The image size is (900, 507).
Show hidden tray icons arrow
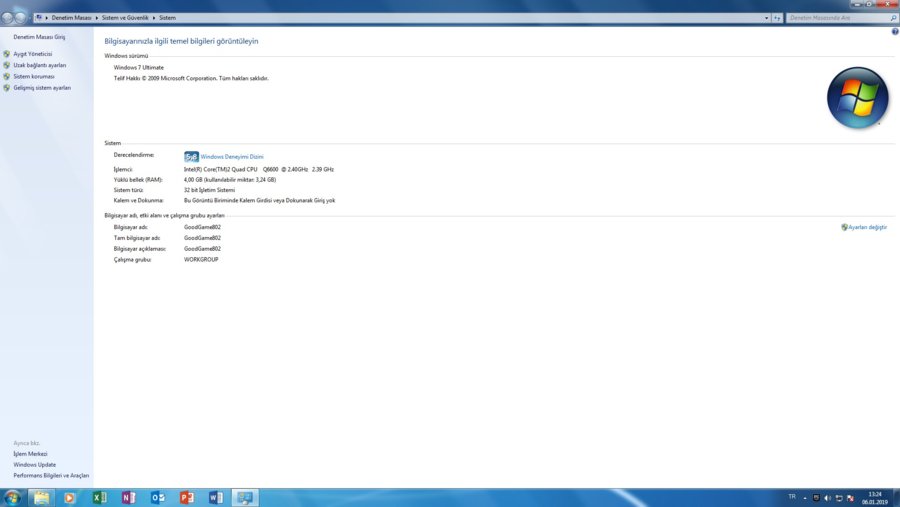(805, 498)
